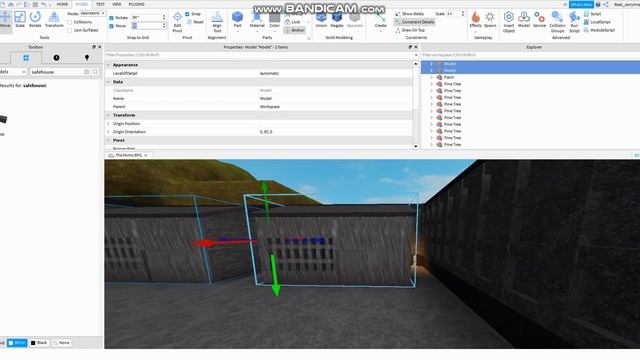640x360 pixels.
Task: Choose None toolbox background
Action: (61, 343)
